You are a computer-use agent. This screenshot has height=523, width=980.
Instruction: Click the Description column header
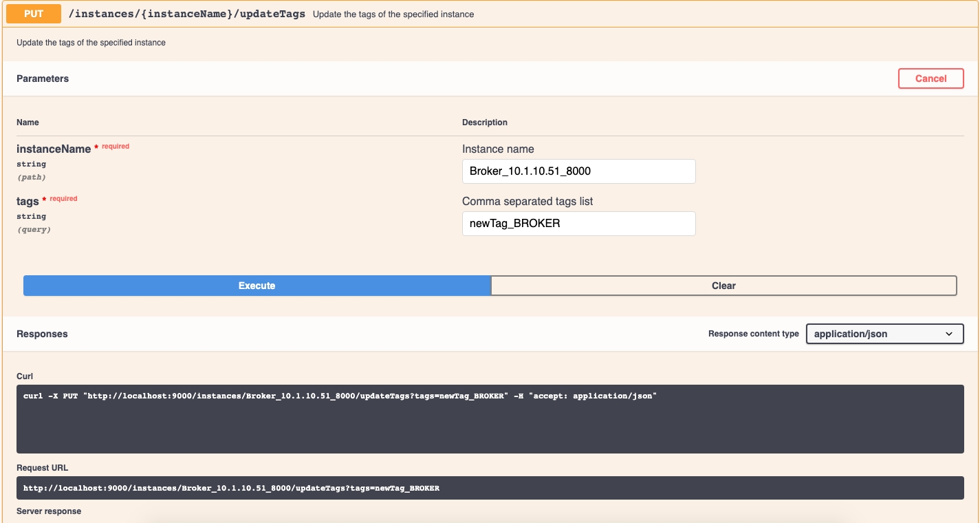tap(484, 122)
